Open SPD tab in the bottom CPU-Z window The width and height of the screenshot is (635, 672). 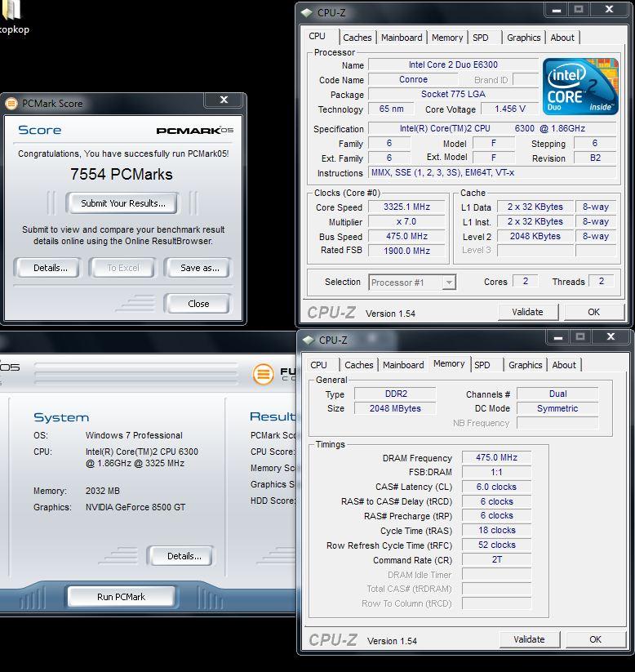click(x=482, y=365)
